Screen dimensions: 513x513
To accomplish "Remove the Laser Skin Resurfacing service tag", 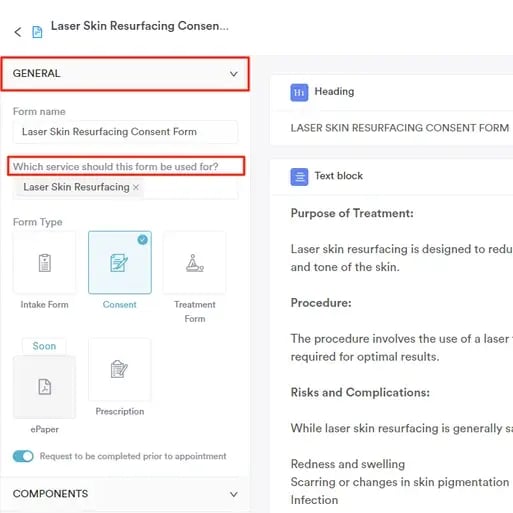I will click(136, 187).
